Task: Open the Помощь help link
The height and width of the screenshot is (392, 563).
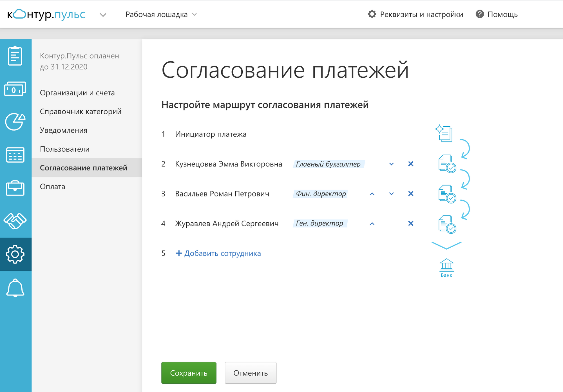Action: pos(497,14)
